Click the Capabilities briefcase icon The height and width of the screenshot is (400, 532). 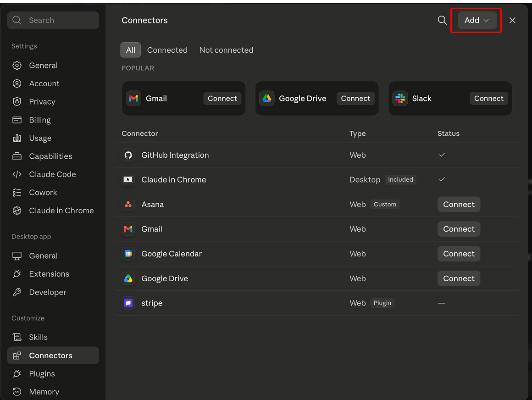pos(17,156)
